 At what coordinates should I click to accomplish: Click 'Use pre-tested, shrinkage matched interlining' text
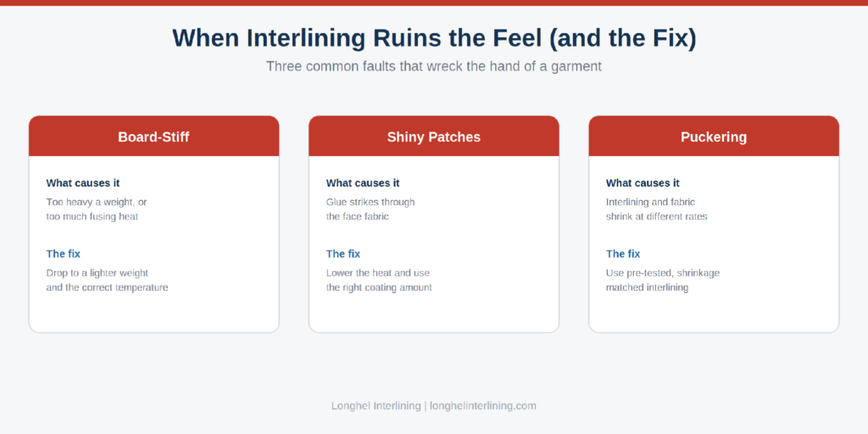(663, 280)
